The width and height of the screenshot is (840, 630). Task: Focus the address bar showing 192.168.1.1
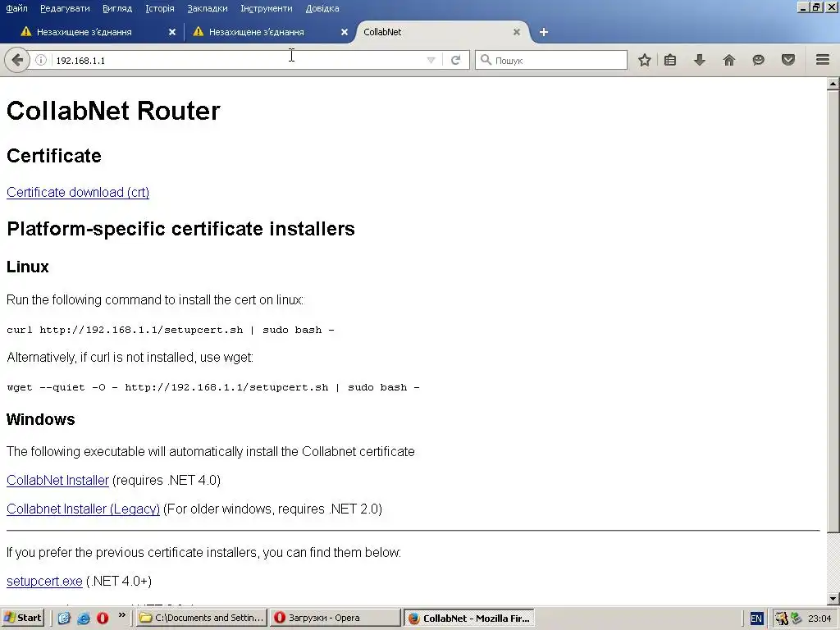point(235,61)
